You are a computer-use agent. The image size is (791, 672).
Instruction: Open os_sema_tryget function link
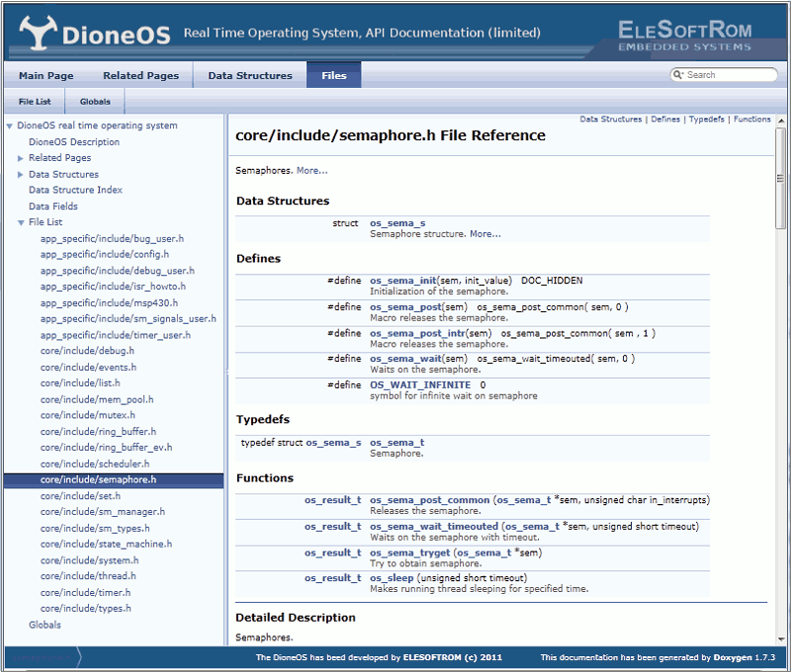[409, 553]
